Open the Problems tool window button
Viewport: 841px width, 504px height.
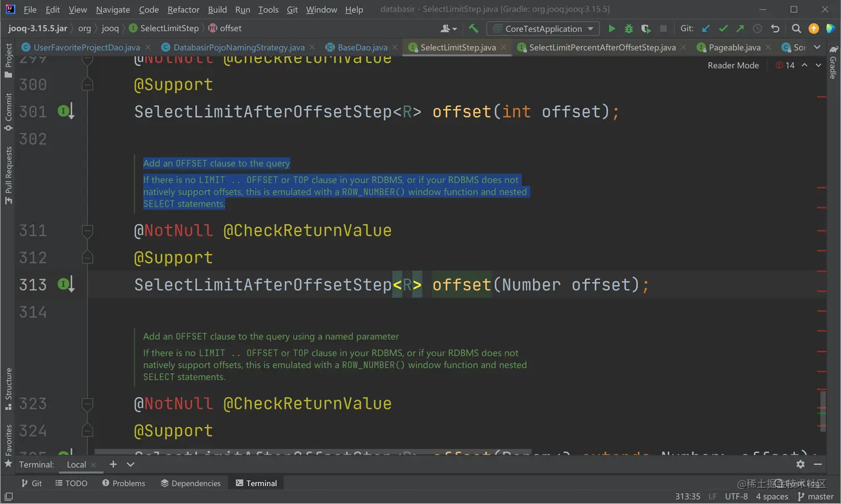coord(123,483)
